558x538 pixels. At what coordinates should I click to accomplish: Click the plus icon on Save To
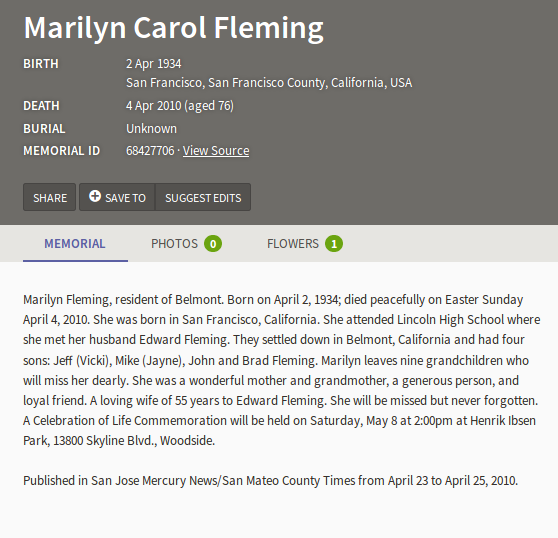[x=95, y=196]
